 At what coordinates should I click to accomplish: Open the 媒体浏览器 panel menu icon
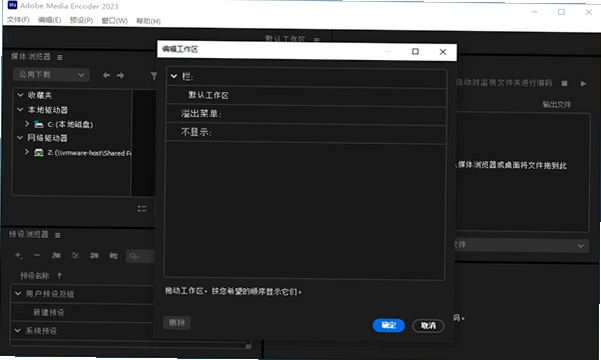60,58
